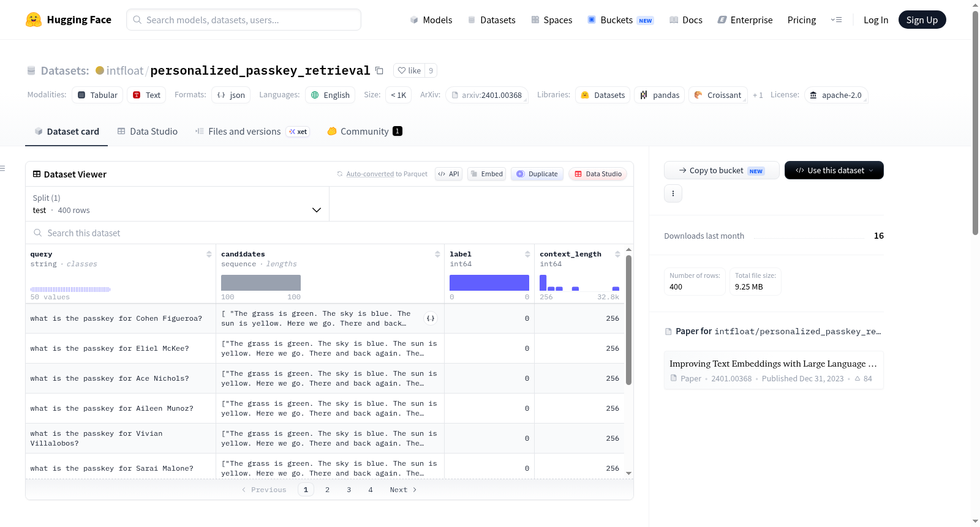The width and height of the screenshot is (980, 527).
Task: Open the Pricing page
Action: (x=802, y=20)
